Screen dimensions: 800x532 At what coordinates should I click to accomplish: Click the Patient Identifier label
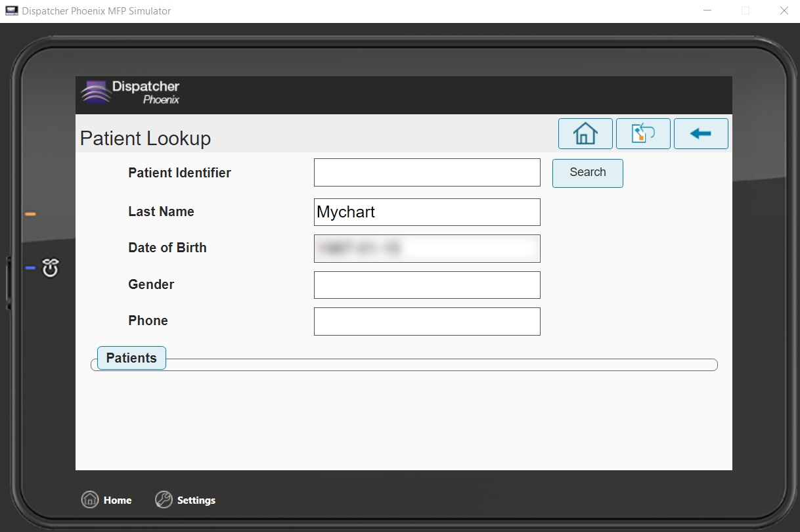tap(179, 173)
